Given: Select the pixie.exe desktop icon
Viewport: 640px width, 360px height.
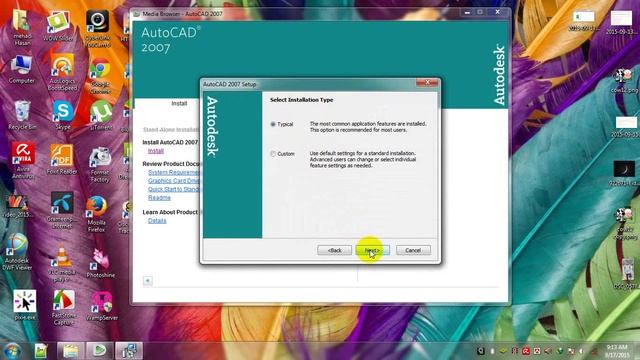Looking at the screenshot, I should coord(24,304).
